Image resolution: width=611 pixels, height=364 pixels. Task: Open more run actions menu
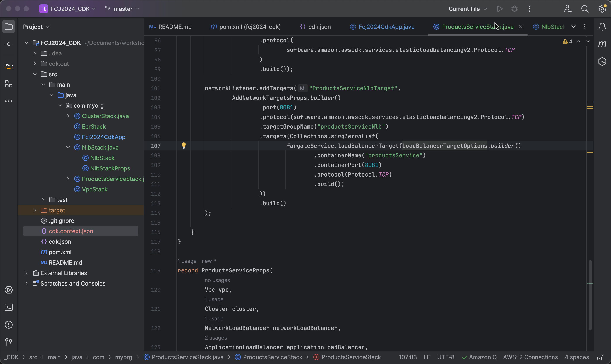529,9
